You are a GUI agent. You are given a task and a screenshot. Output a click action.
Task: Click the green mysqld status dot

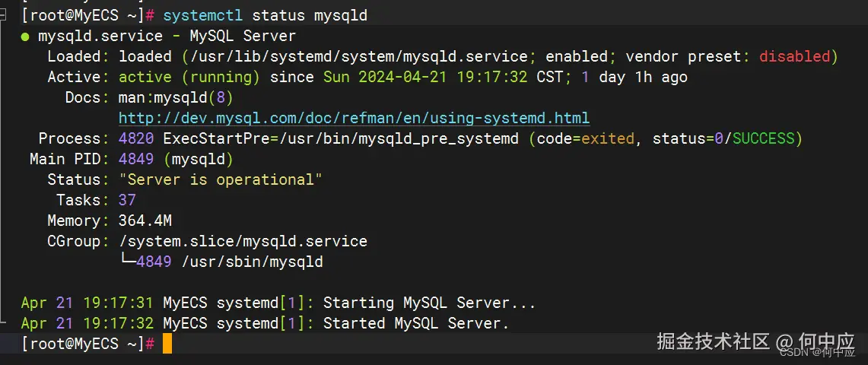[x=26, y=36]
